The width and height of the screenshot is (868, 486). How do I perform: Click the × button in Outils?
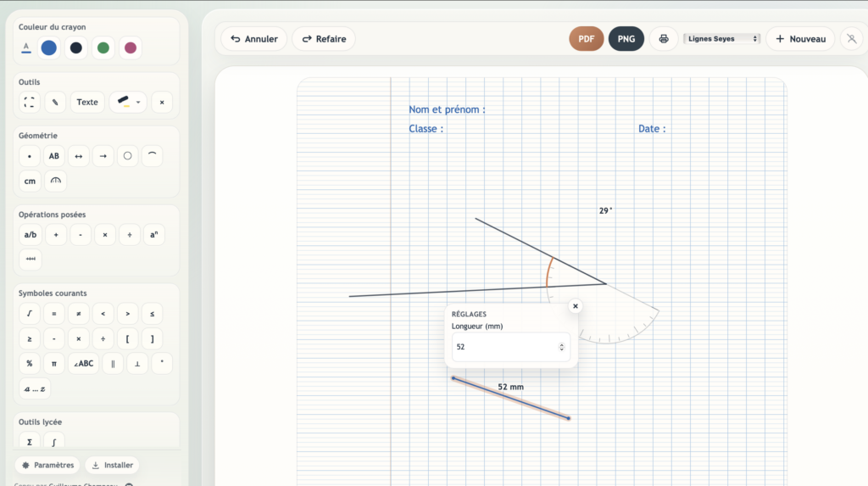162,102
